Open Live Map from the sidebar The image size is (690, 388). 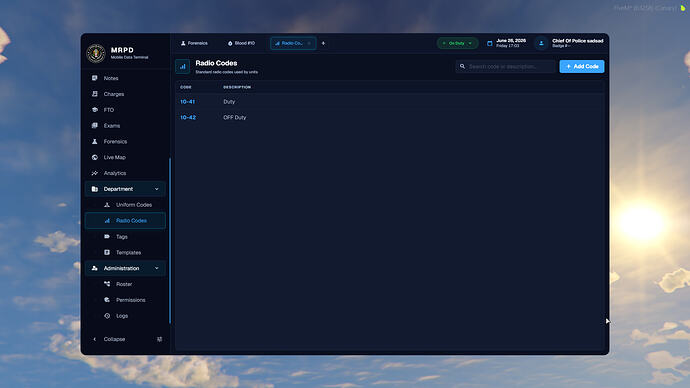pos(125,157)
